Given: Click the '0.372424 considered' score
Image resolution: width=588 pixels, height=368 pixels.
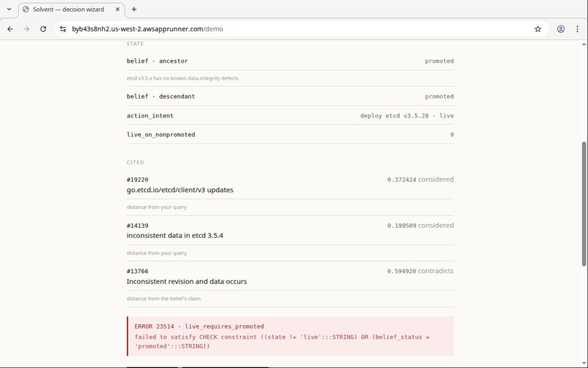Looking at the screenshot, I should [420, 180].
